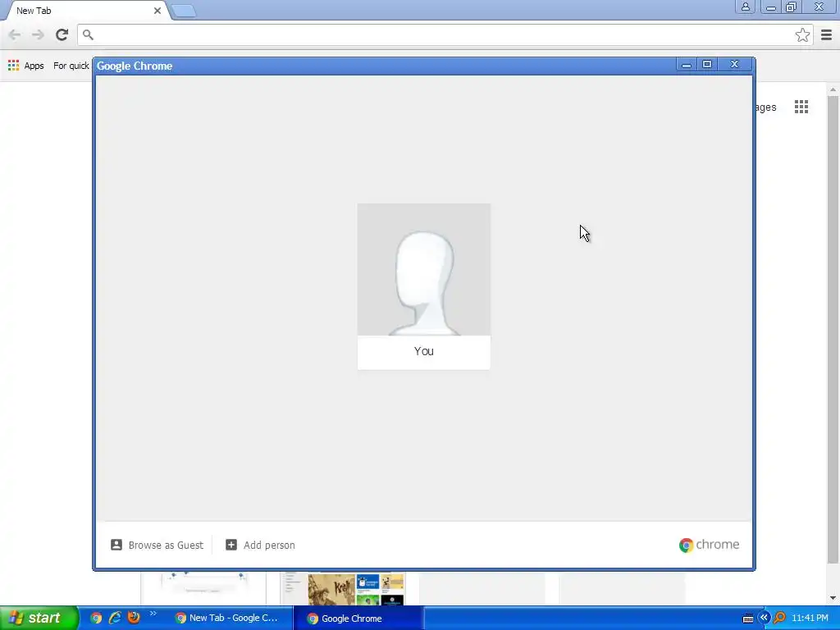Click the magnifier tray icon

[x=779, y=618]
